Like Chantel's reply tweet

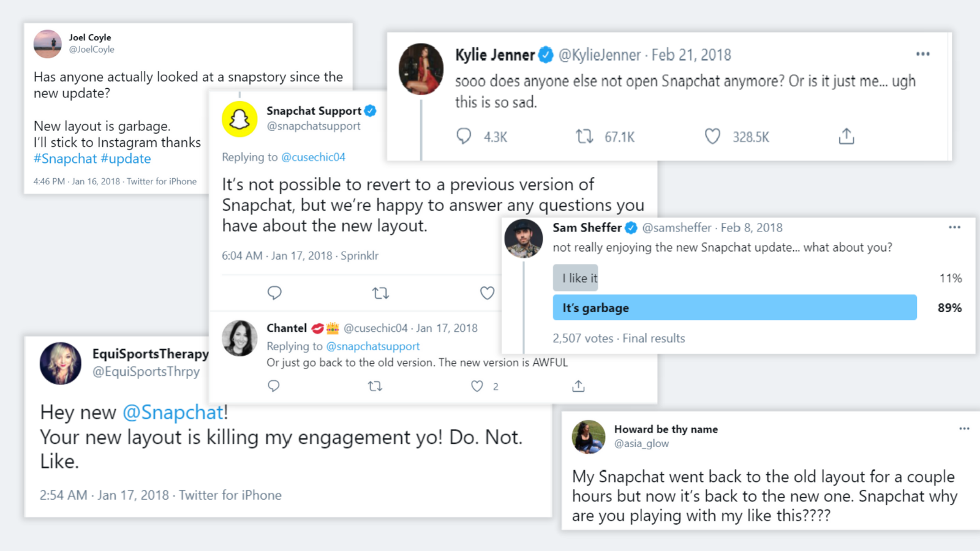[477, 386]
